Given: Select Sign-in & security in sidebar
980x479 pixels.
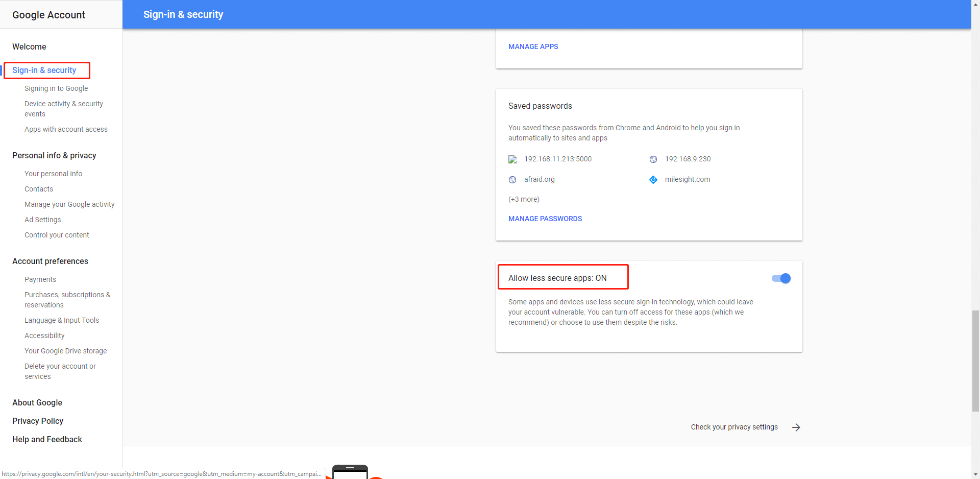Looking at the screenshot, I should pos(44,70).
